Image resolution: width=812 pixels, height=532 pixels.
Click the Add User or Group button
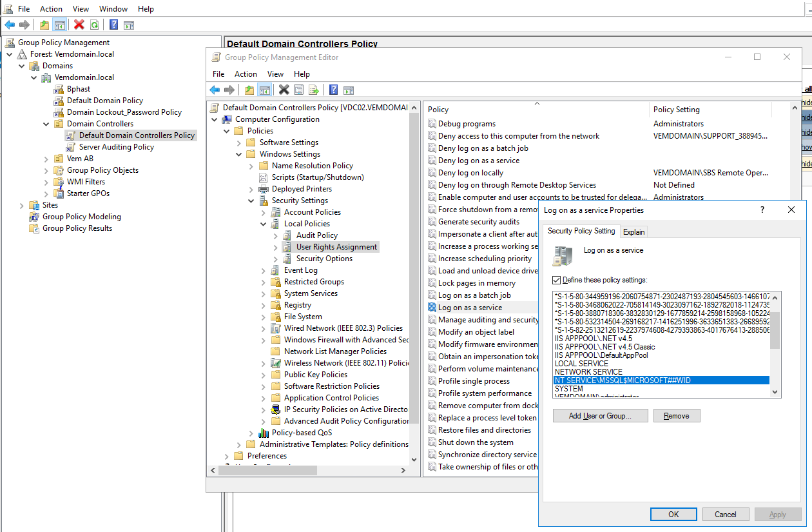click(x=600, y=416)
